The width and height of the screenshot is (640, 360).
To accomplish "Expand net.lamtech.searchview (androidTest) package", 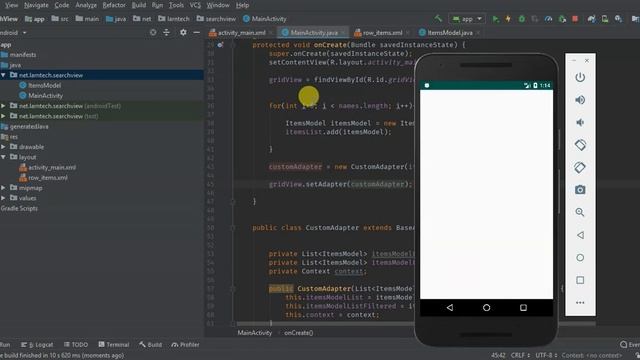I will pos(3,106).
